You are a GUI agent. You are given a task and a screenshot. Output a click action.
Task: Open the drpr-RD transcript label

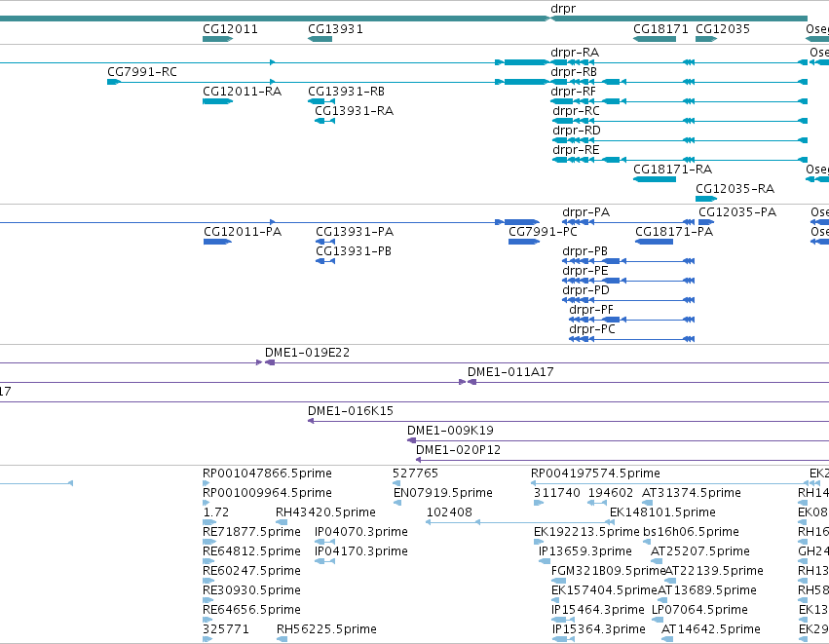[x=577, y=131]
